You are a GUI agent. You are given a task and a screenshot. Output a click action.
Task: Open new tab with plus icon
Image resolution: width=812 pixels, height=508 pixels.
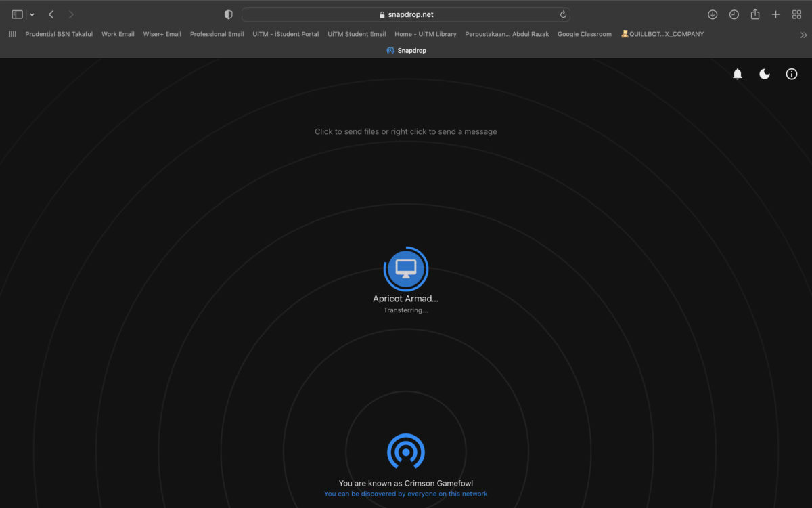[776, 14]
